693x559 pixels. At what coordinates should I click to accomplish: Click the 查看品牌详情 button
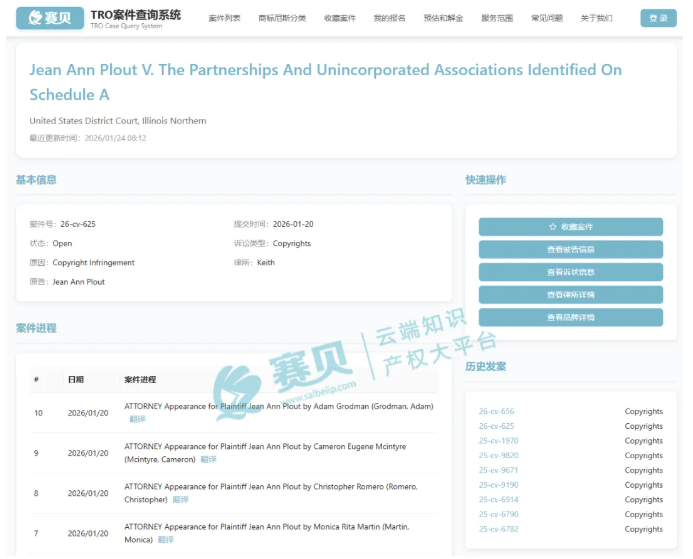click(570, 317)
